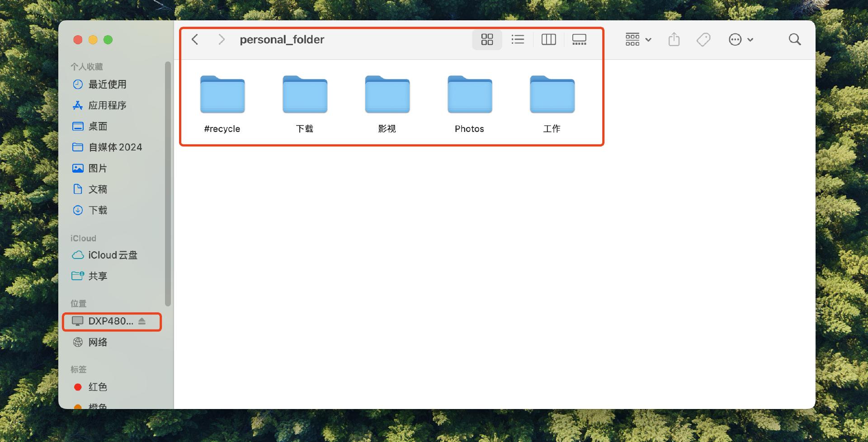The width and height of the screenshot is (868, 442).
Task: Click the 共享 shared folder icon
Action: point(78,275)
